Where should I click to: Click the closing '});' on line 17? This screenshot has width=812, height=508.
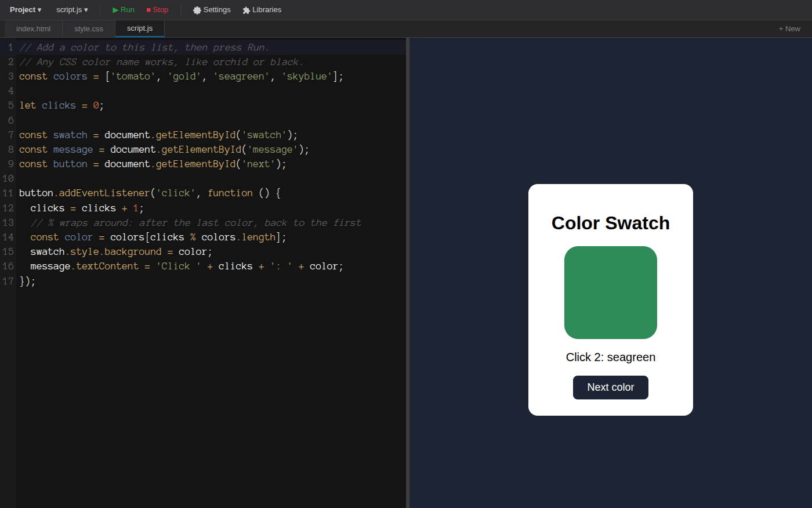[27, 282]
